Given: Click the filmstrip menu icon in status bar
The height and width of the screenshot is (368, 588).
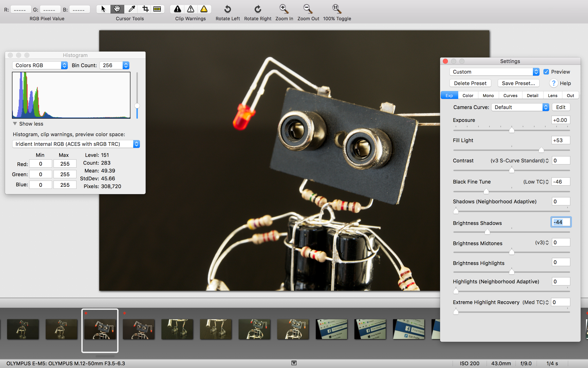Looking at the screenshot, I should pos(294,363).
